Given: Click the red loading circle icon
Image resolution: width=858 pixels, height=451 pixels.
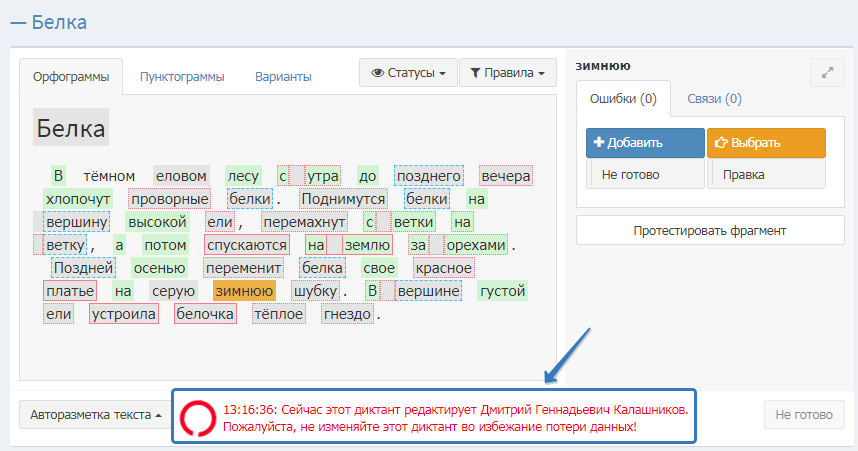Looking at the screenshot, I should [x=197, y=417].
